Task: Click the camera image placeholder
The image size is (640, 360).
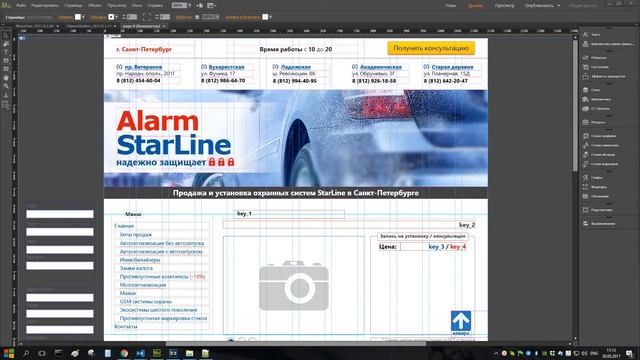Action: coord(293,285)
